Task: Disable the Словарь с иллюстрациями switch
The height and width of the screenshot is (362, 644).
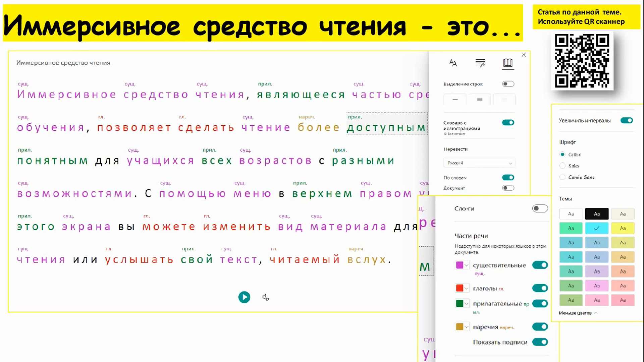Action: pyautogui.click(x=508, y=123)
